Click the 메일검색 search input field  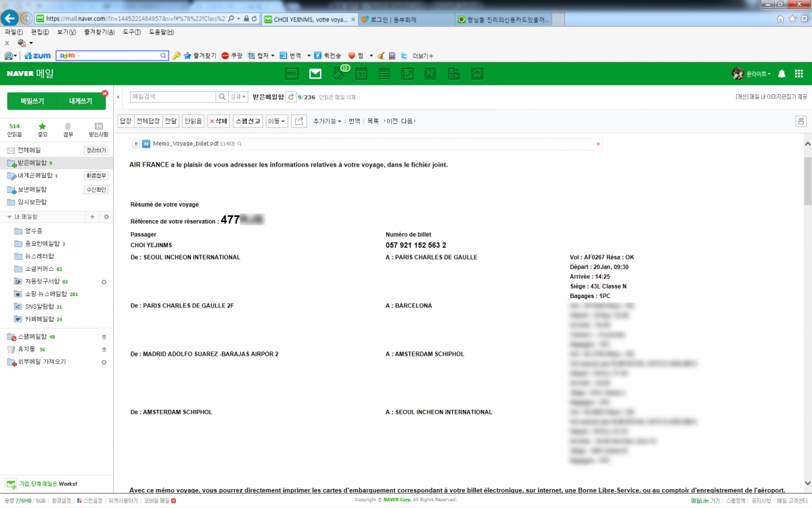pyautogui.click(x=173, y=97)
